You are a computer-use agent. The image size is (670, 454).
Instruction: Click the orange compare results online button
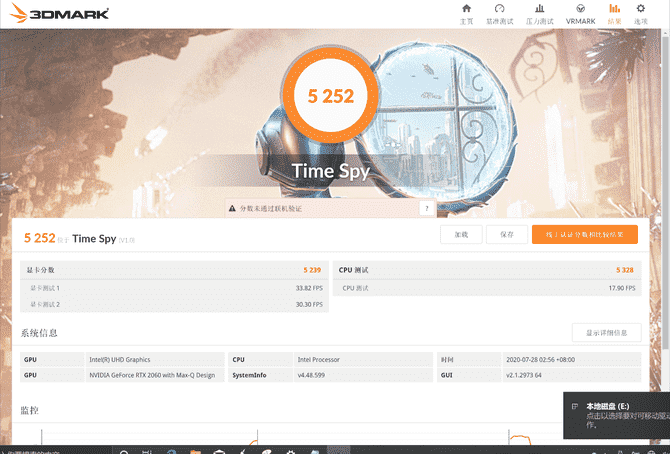[585, 235]
